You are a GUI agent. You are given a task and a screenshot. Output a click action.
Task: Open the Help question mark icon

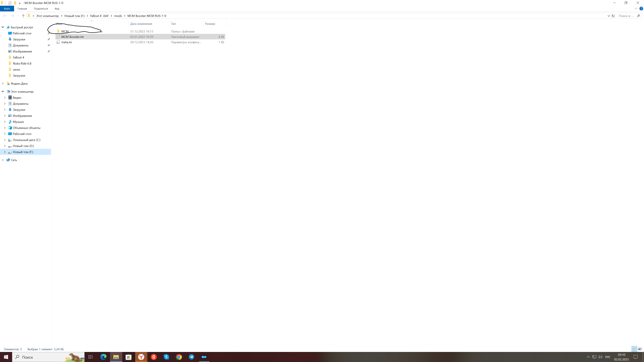tap(641, 9)
